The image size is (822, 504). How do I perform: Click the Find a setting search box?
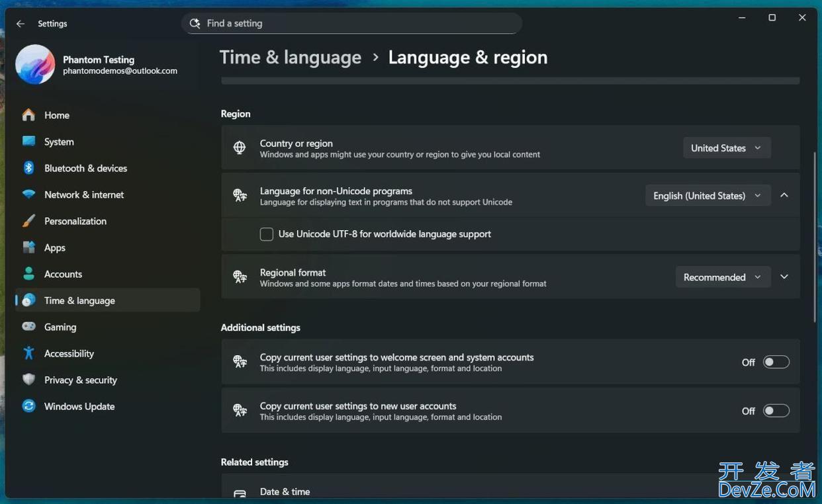pos(351,23)
